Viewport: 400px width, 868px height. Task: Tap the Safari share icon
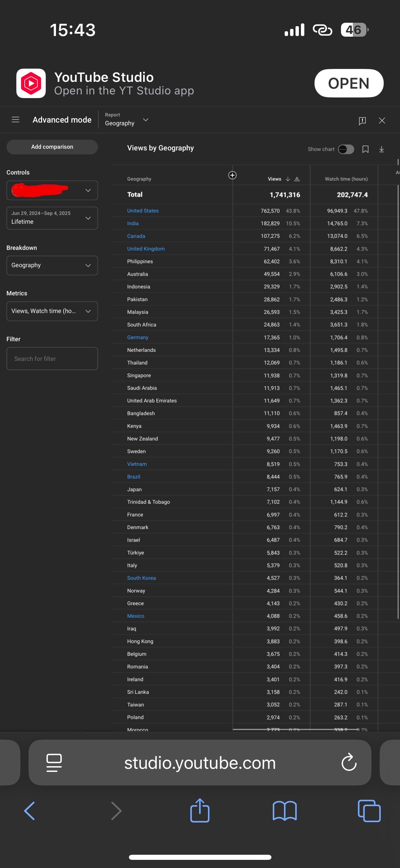(x=200, y=811)
